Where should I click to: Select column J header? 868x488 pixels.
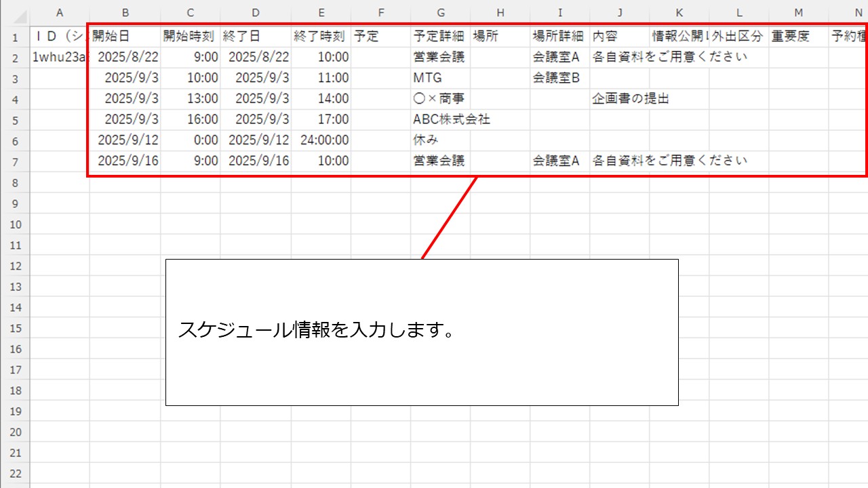coord(620,12)
